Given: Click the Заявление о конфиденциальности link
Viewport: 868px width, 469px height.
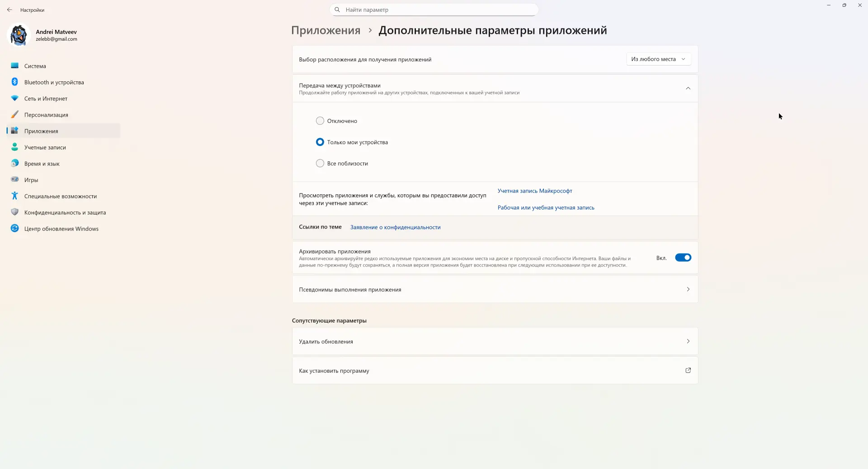Looking at the screenshot, I should [x=395, y=227].
